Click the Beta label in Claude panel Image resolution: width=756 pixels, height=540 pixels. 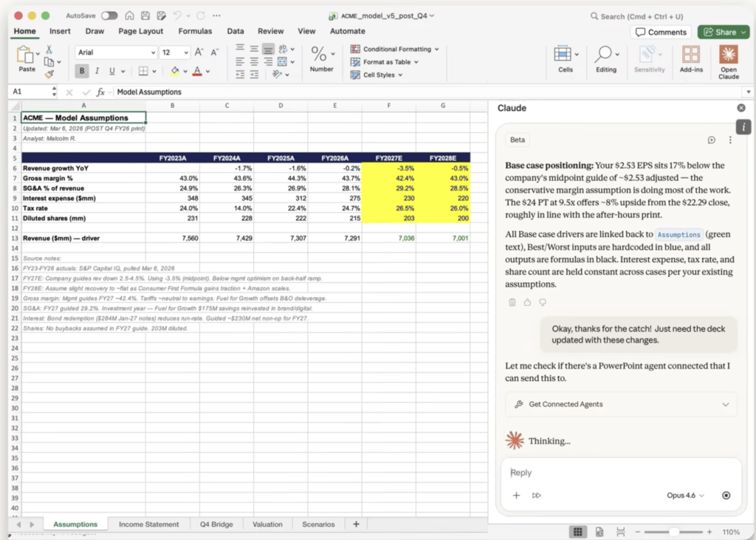pyautogui.click(x=518, y=140)
